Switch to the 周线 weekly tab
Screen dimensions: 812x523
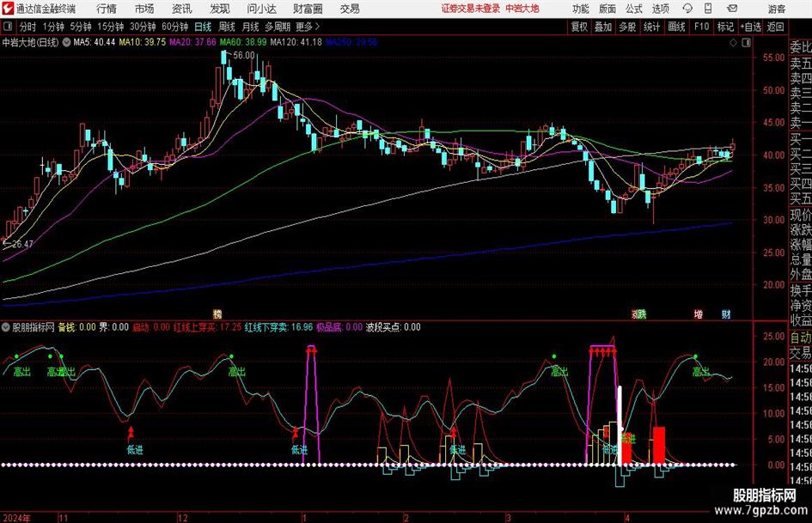click(x=227, y=27)
